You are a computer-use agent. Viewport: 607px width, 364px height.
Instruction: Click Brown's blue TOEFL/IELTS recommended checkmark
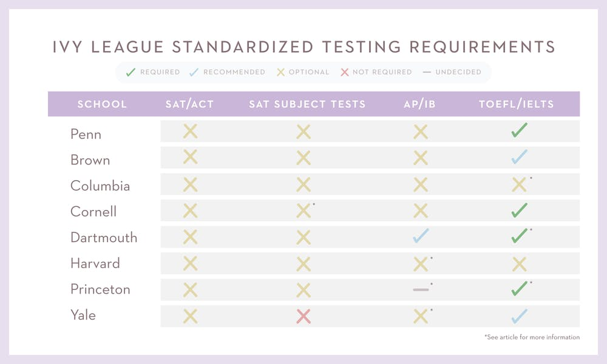point(519,157)
